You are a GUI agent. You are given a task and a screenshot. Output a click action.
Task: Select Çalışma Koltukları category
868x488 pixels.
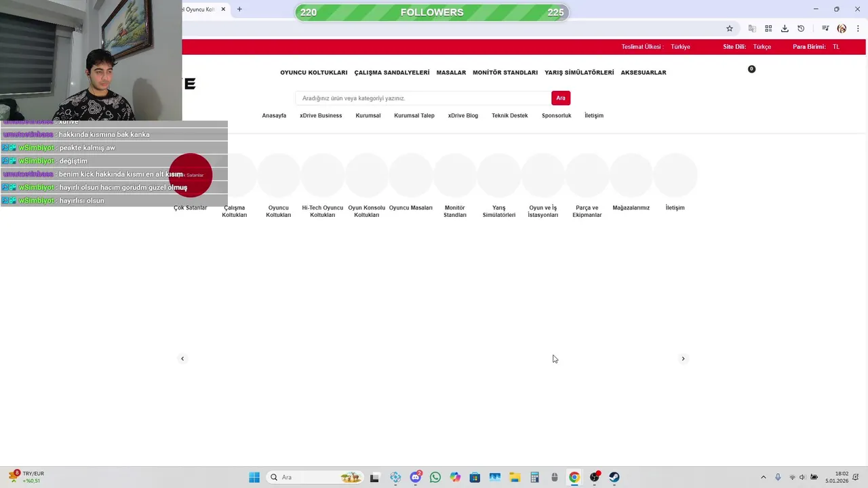[235, 184]
